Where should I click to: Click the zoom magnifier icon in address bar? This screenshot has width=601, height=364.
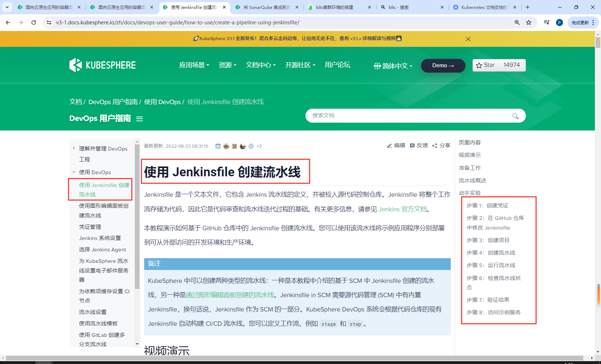click(517, 23)
